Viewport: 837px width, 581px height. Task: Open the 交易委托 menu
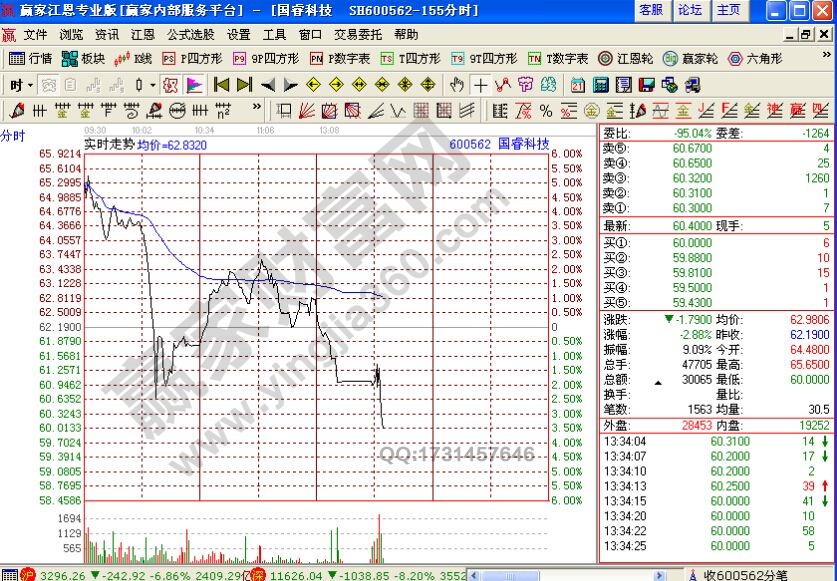358,34
